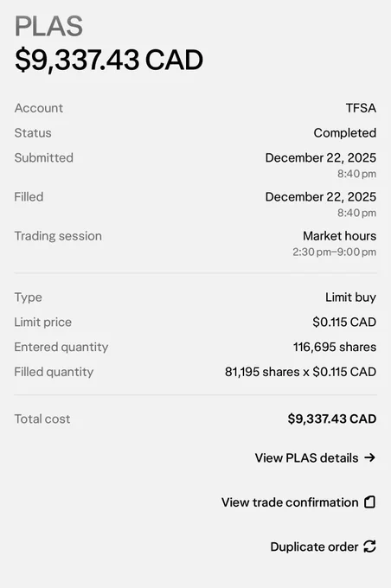
Task: Click the arrow icon beside View PLAS details
Action: (369, 457)
